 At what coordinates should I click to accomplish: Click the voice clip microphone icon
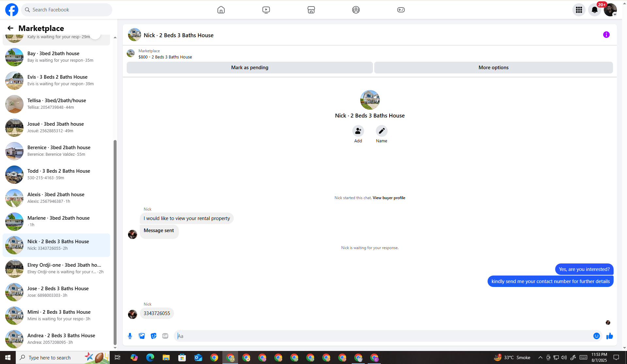(130, 336)
